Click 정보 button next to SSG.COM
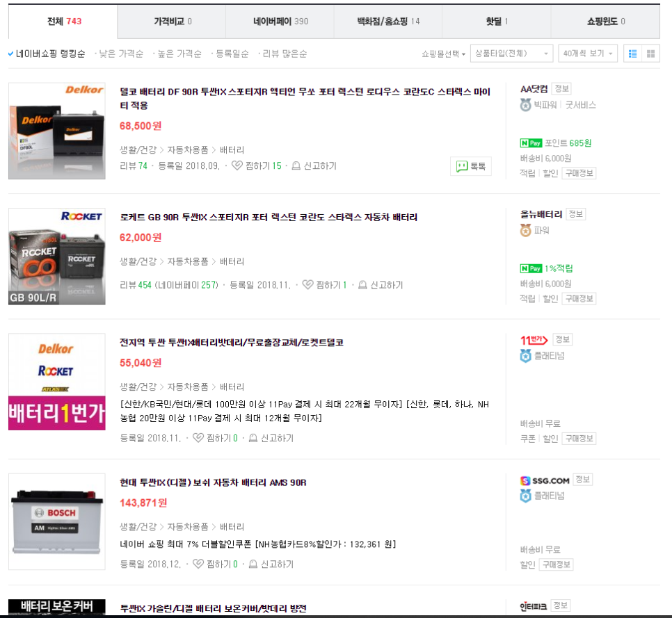Viewport: 672px width, 618px height. 582,480
